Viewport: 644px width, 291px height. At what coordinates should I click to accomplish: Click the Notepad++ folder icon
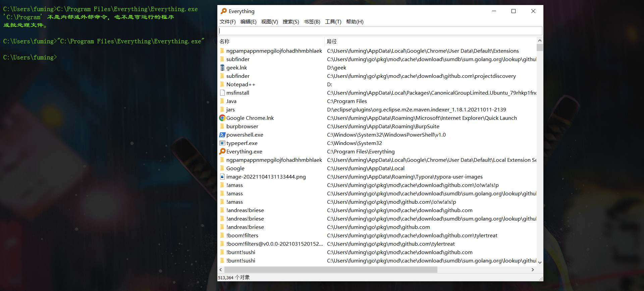(222, 84)
